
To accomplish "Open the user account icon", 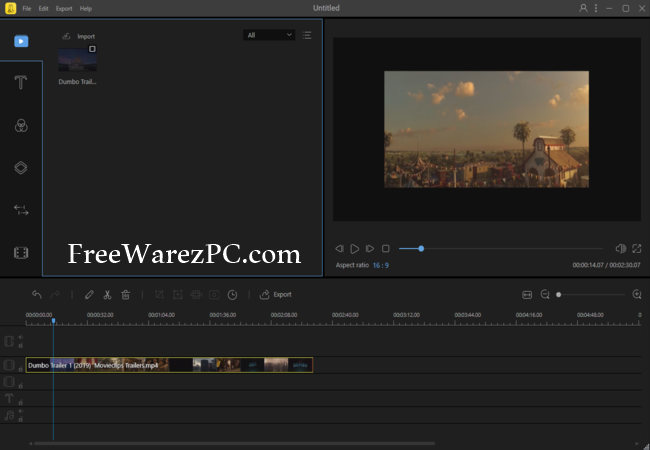I will (583, 8).
